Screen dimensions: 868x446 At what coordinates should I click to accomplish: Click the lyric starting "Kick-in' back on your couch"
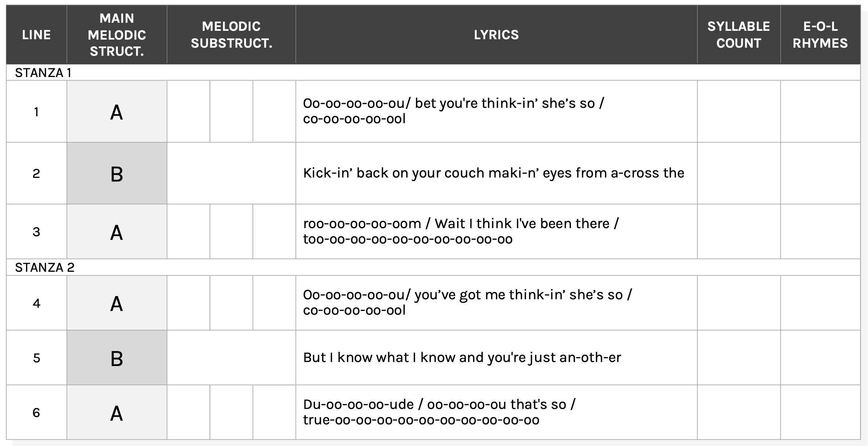[x=493, y=173]
